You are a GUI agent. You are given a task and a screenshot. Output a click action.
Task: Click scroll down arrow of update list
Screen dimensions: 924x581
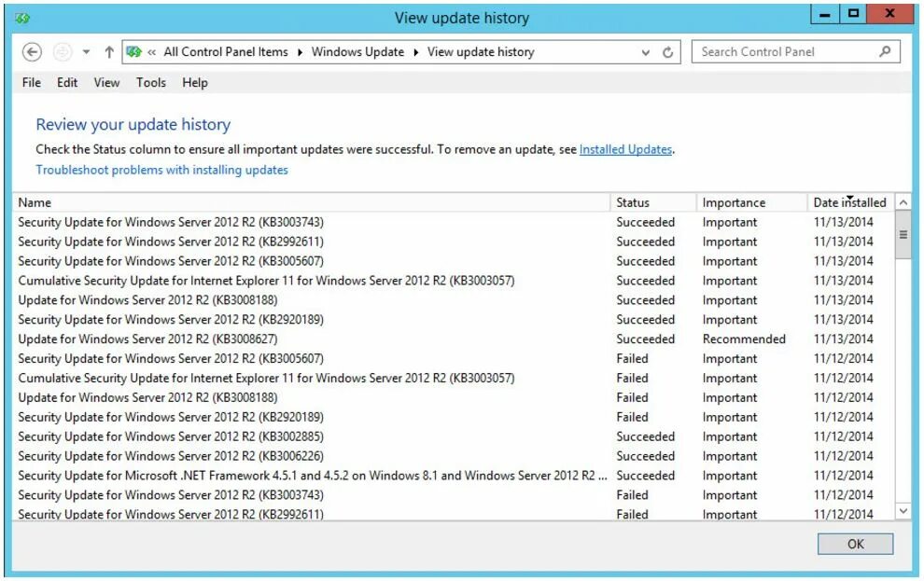point(903,511)
